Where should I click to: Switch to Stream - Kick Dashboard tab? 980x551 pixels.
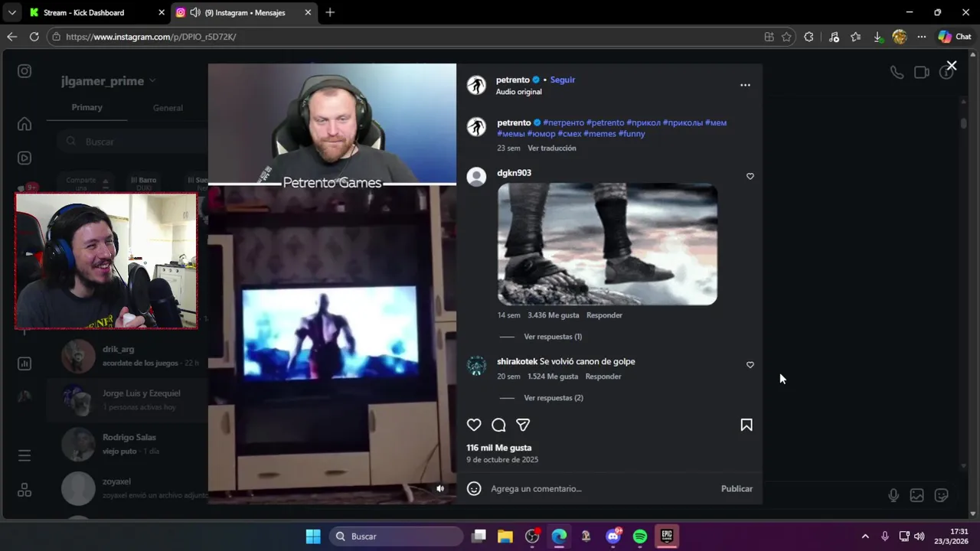pos(94,12)
